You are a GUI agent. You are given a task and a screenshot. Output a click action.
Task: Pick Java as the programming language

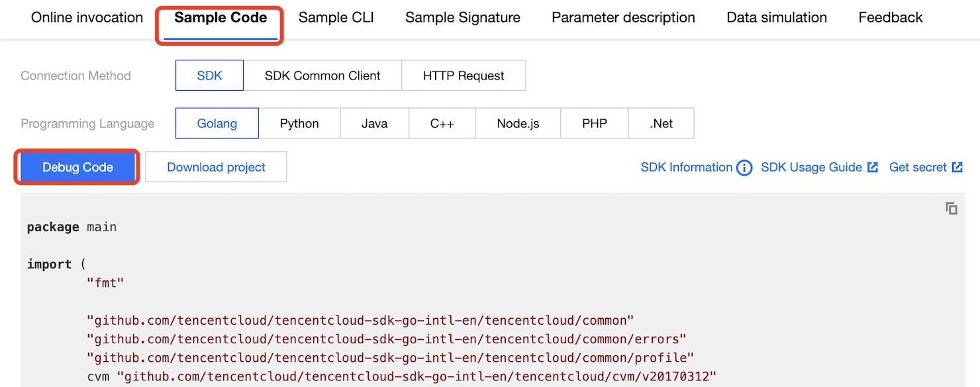(375, 124)
